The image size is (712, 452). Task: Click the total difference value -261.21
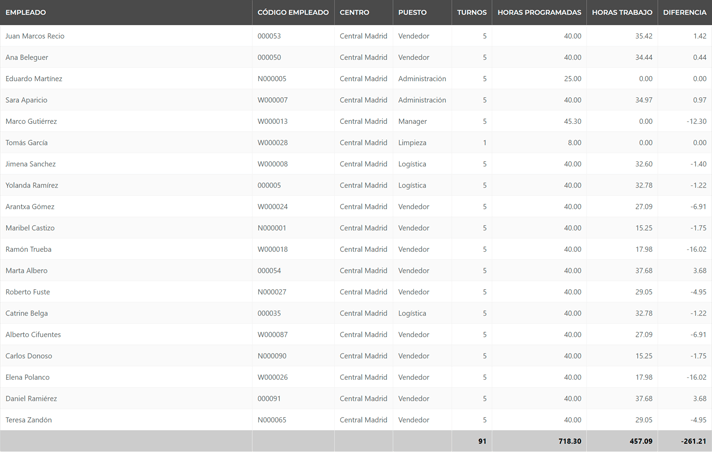click(x=688, y=441)
